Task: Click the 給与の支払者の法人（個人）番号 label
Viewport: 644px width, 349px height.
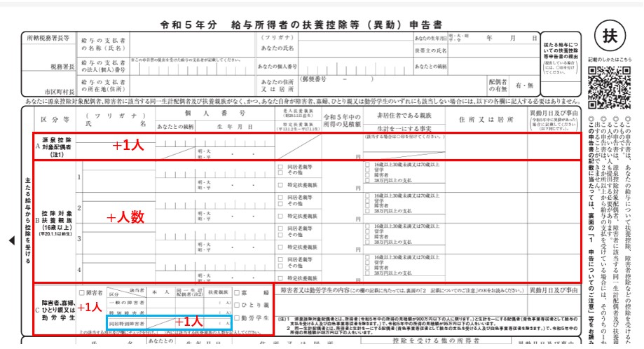Action: pyautogui.click(x=104, y=66)
